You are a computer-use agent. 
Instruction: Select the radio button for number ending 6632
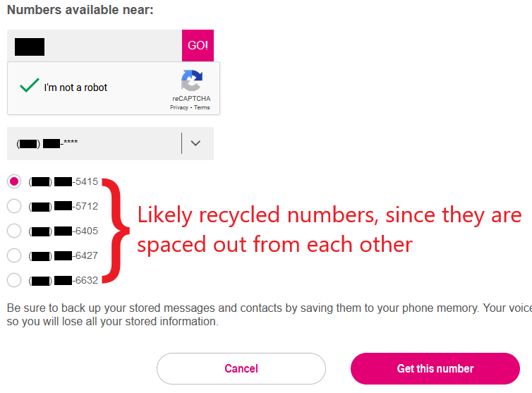pyautogui.click(x=14, y=280)
